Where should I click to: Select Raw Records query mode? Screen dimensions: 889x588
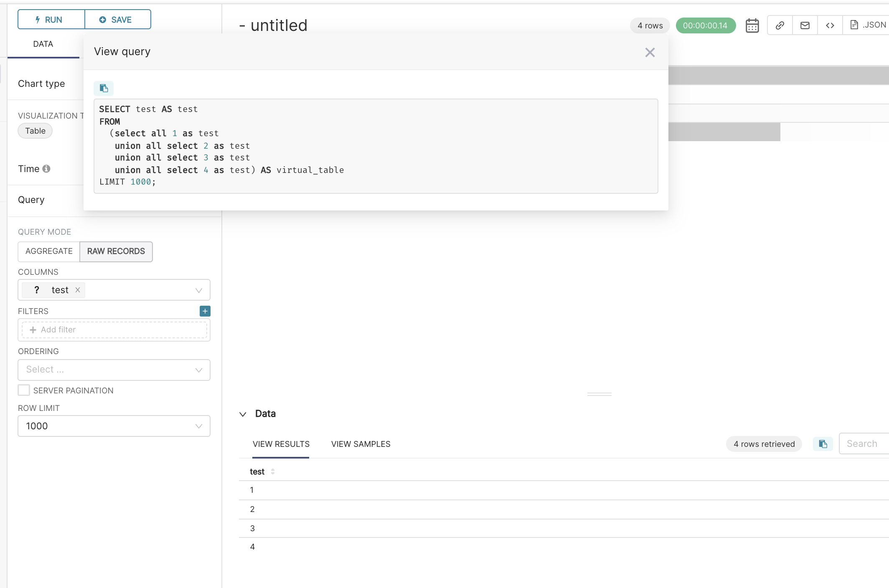116,251
